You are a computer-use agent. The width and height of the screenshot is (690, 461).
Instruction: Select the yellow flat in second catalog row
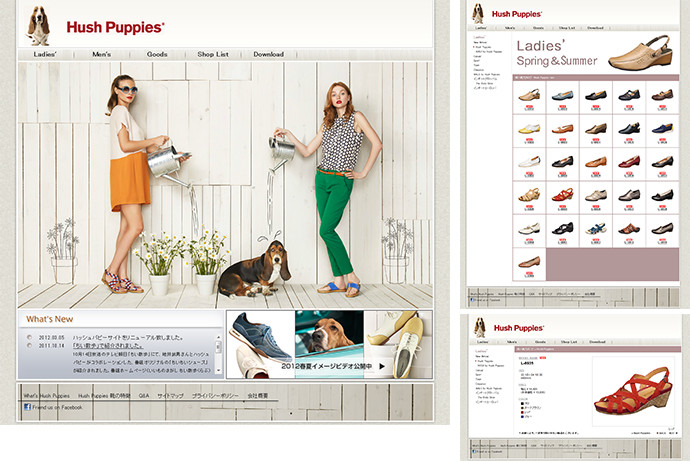coord(529,131)
